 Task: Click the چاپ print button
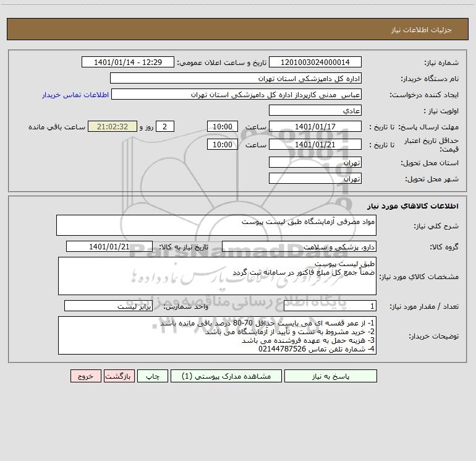pos(153,376)
